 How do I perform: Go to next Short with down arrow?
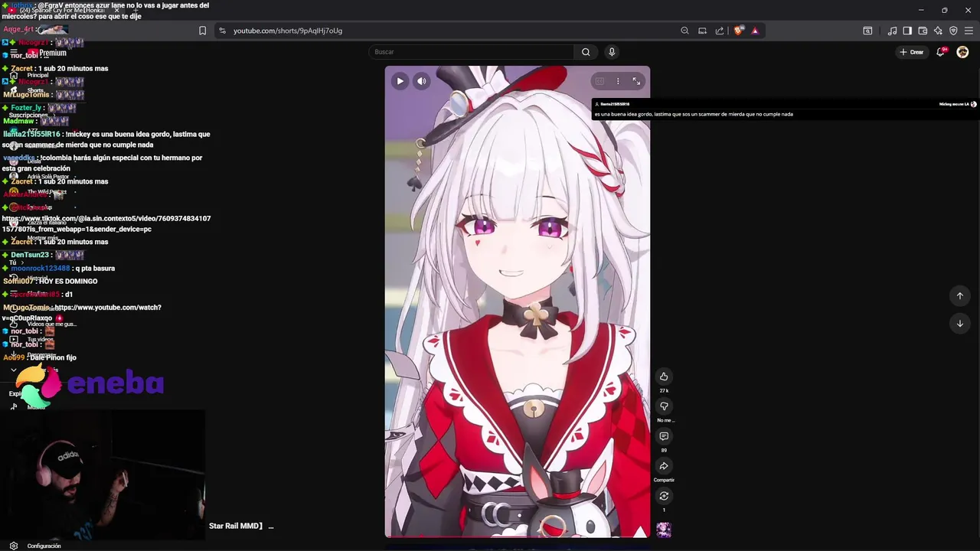(x=959, y=323)
